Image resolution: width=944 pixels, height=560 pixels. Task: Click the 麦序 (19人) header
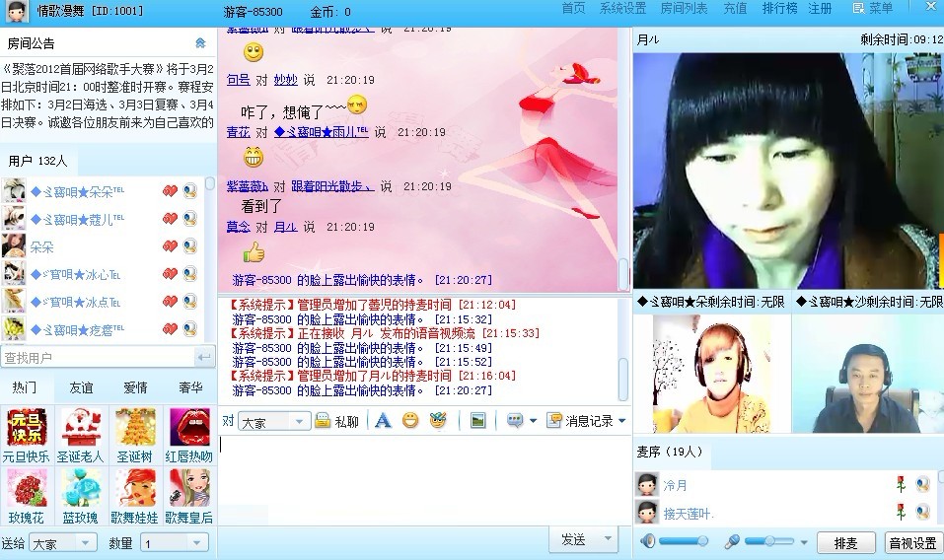coord(670,452)
